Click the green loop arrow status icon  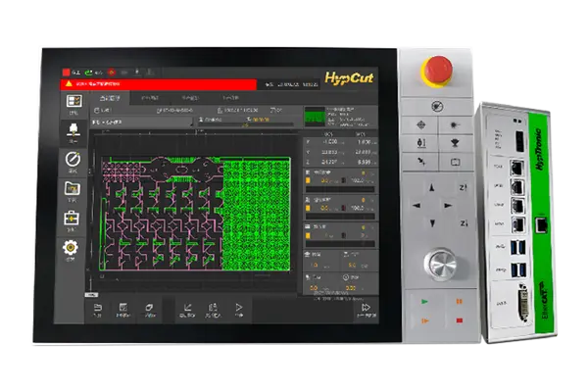point(88,73)
